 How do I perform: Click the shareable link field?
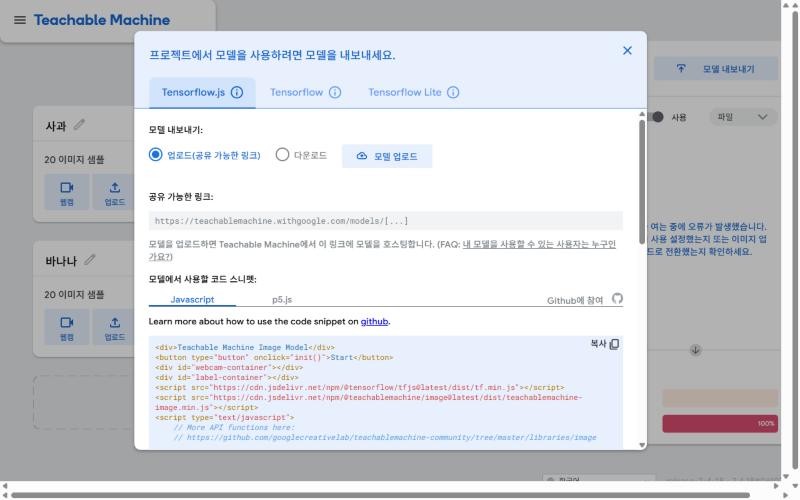[x=385, y=221]
